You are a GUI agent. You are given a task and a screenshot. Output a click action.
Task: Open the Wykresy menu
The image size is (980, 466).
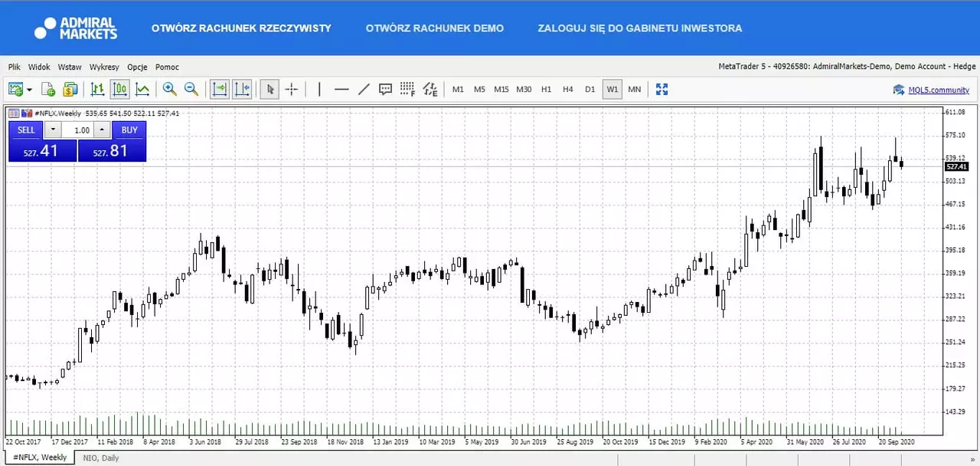(x=104, y=67)
